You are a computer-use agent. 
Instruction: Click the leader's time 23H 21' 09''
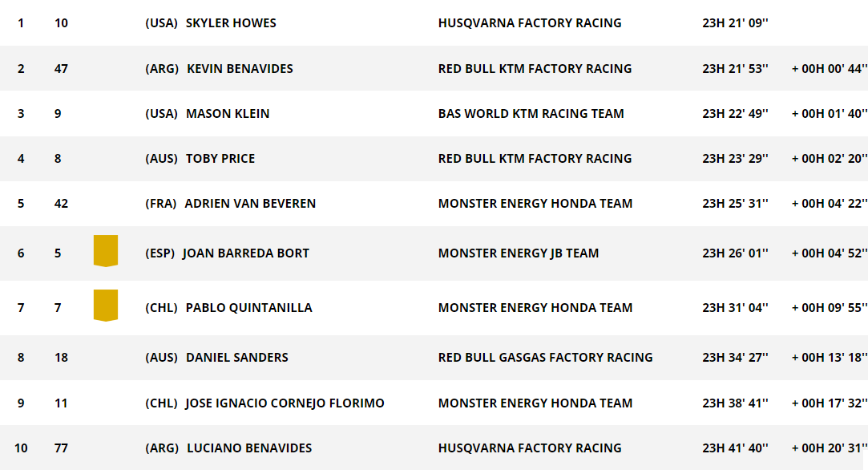click(x=735, y=22)
